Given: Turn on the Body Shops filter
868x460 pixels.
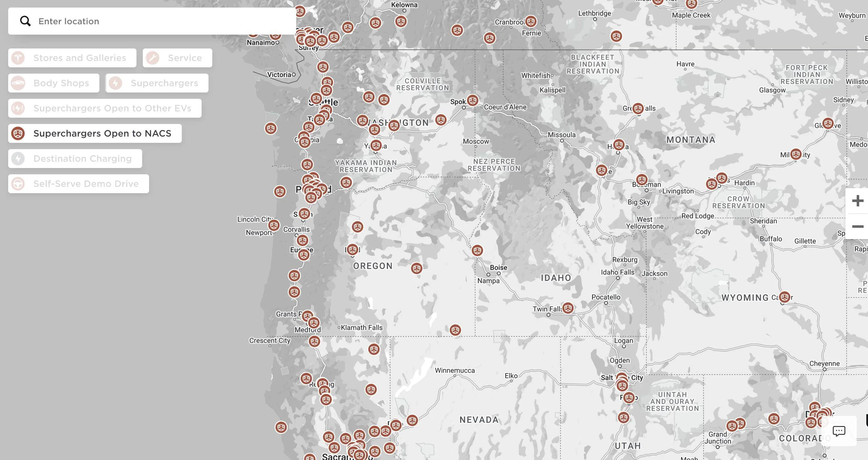Looking at the screenshot, I should point(53,83).
